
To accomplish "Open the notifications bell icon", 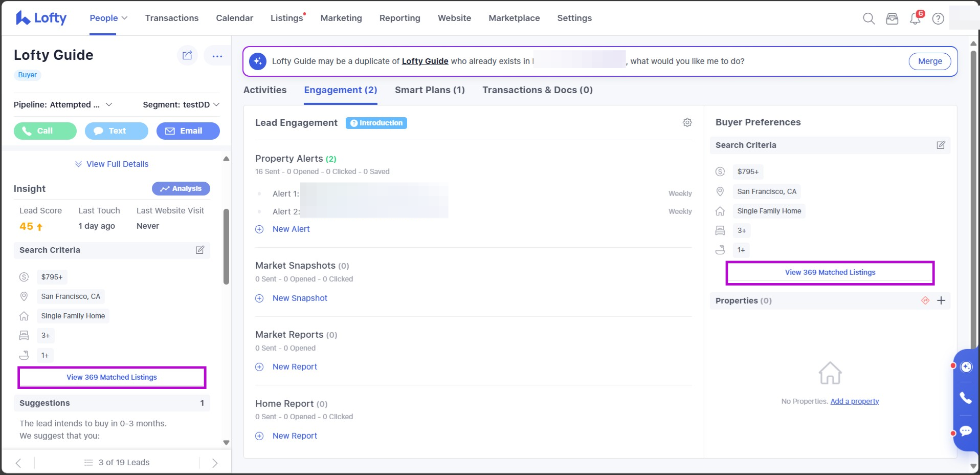I will (x=915, y=19).
